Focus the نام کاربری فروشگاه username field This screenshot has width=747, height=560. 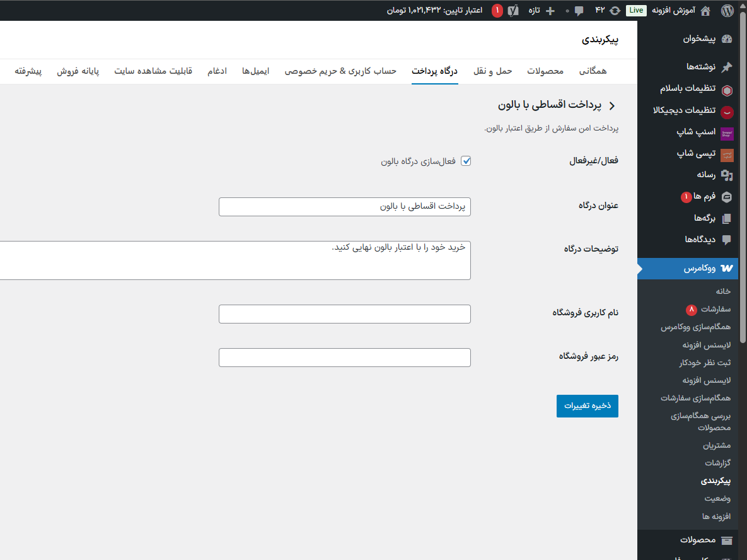(344, 314)
